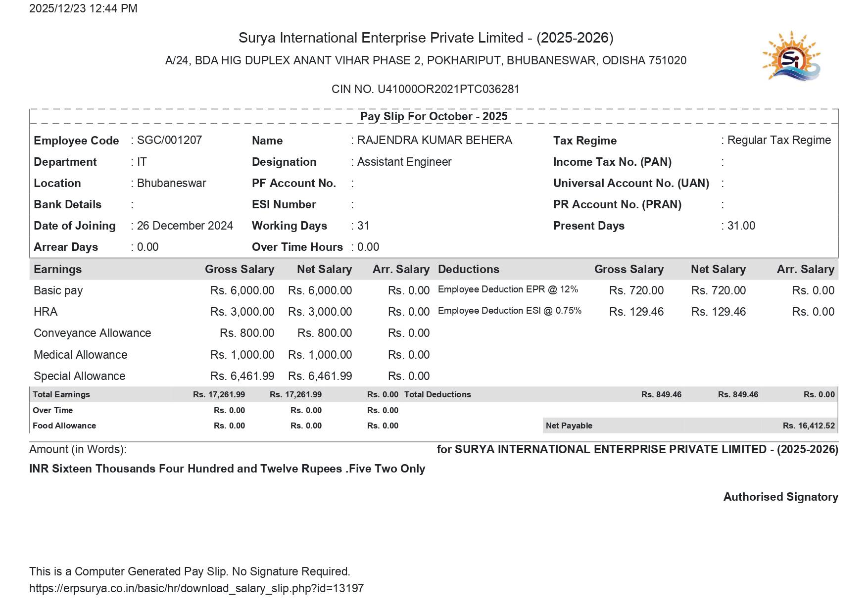The width and height of the screenshot is (868, 614).
Task: Click the 'Earnings' column header
Action: tap(58, 269)
